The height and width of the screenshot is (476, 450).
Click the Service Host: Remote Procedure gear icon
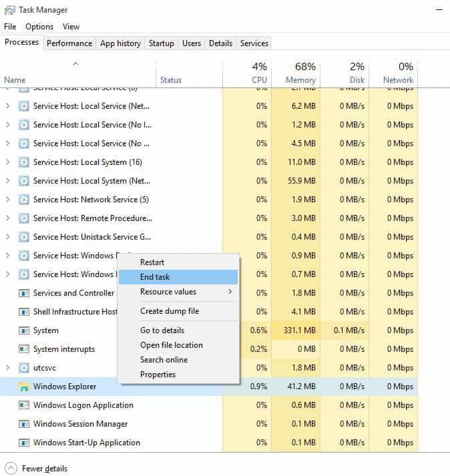[x=23, y=218]
